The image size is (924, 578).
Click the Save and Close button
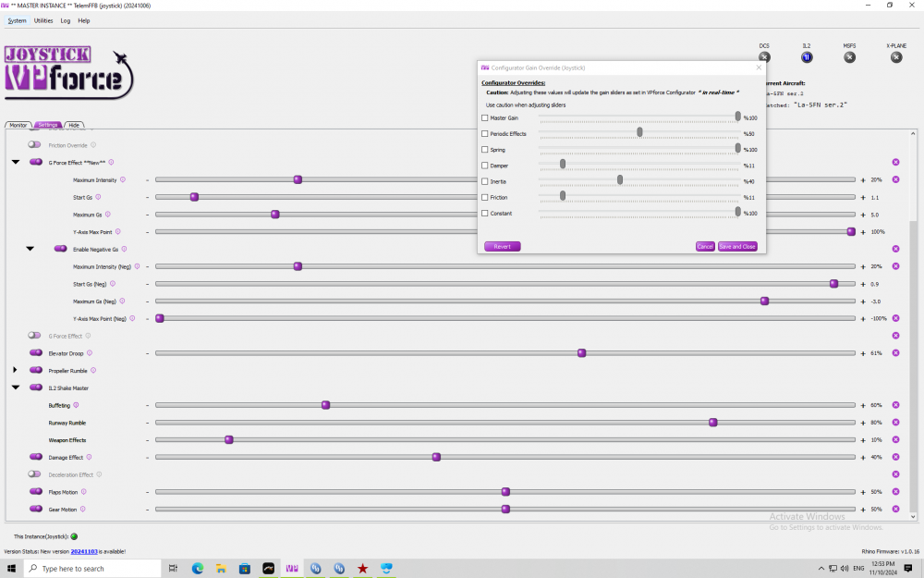click(736, 247)
